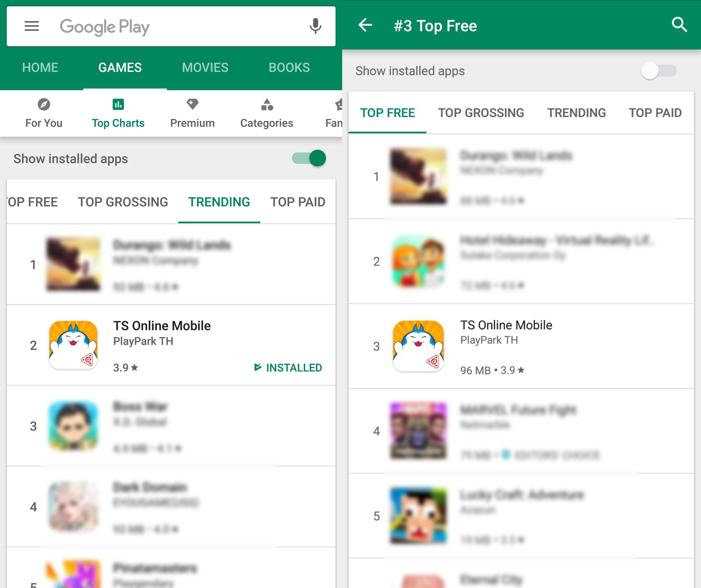Switch to the BOOKS tab
This screenshot has width=701, height=588.
click(x=289, y=67)
